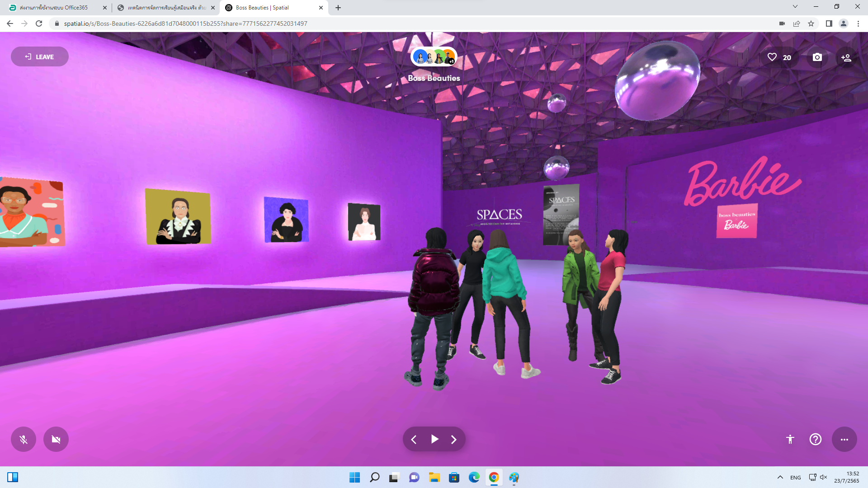
Task: Open the avatar emote dance icon
Action: click(x=790, y=439)
